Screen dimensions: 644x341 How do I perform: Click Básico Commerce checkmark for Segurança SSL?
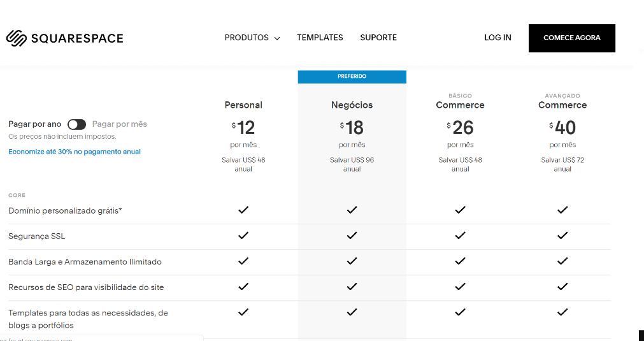(x=460, y=235)
